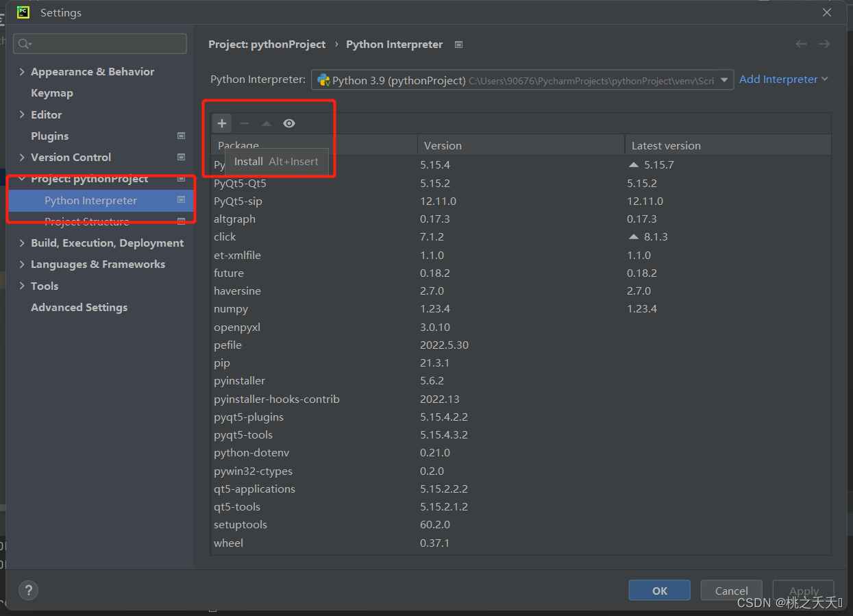This screenshot has height=616, width=853.
Task: Click the Uninstall package minus icon
Action: tap(245, 123)
